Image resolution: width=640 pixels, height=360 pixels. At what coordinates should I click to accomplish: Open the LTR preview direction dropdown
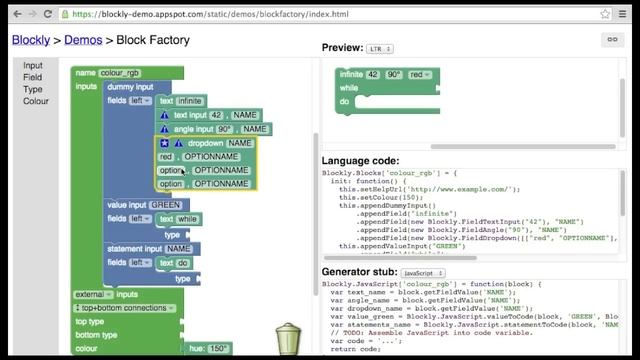coord(380,49)
